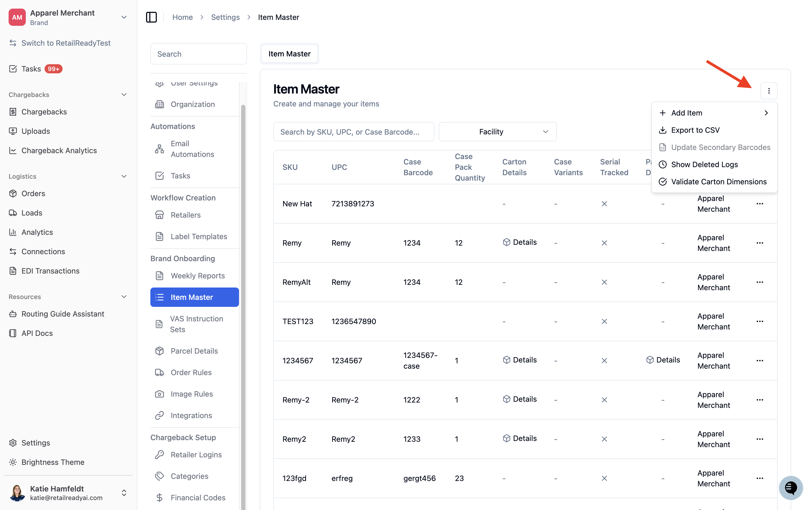This screenshot has width=812, height=510.
Task: Open Parcel Details settings
Action: point(194,351)
